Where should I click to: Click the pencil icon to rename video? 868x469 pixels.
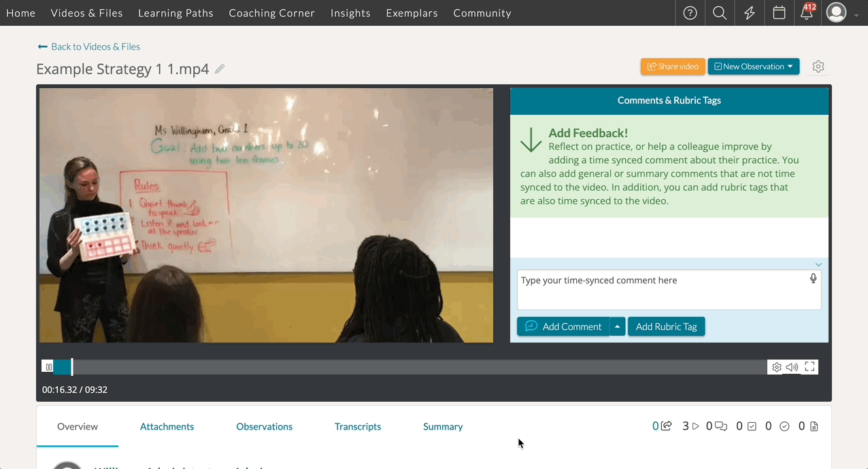[x=220, y=69]
